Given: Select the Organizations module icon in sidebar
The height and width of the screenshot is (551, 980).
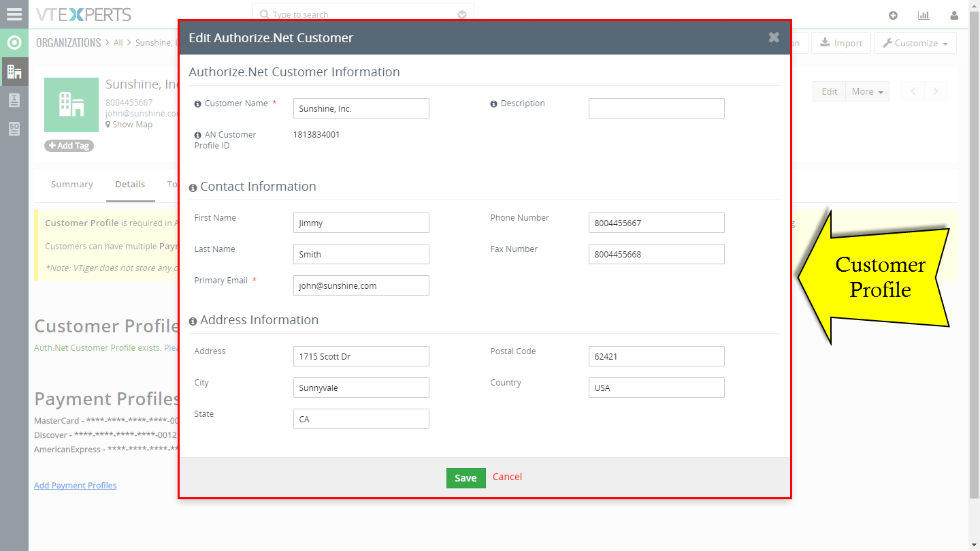Looking at the screenshot, I should click(x=14, y=69).
